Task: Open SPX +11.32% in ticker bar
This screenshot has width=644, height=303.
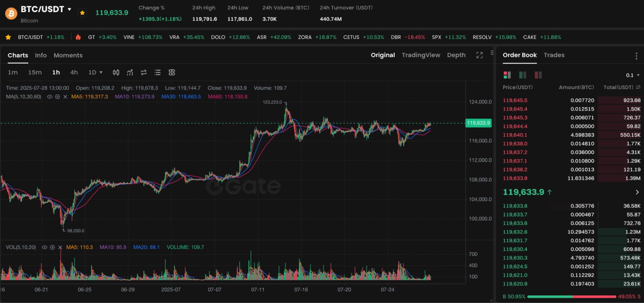Action: (x=449, y=37)
